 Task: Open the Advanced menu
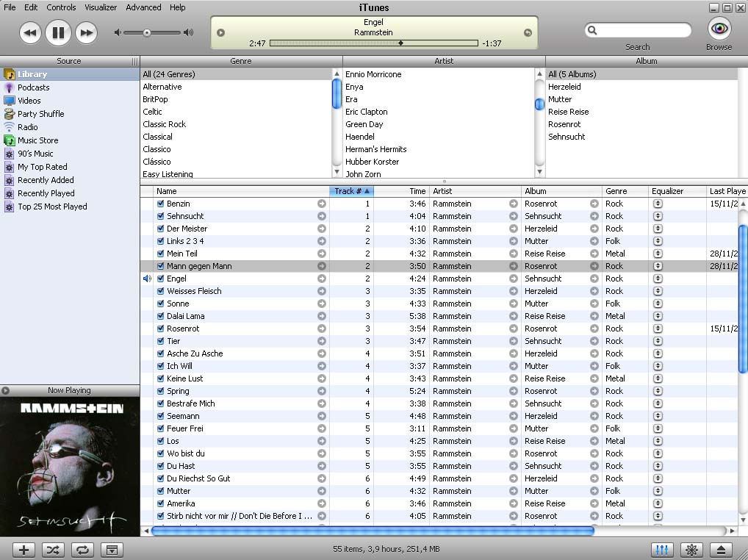click(x=143, y=7)
